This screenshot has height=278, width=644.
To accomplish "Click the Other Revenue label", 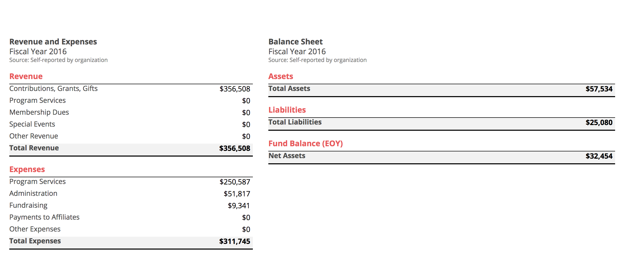I will coord(34,136).
